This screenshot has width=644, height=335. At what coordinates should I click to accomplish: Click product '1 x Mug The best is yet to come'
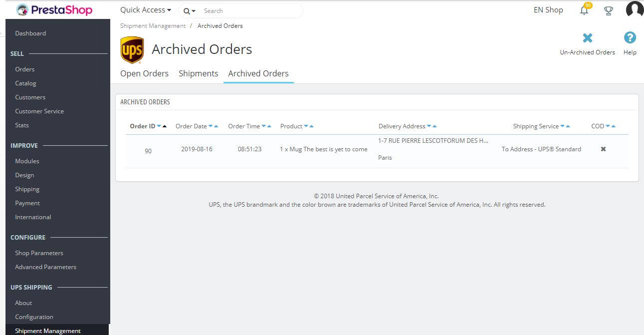[x=323, y=149]
